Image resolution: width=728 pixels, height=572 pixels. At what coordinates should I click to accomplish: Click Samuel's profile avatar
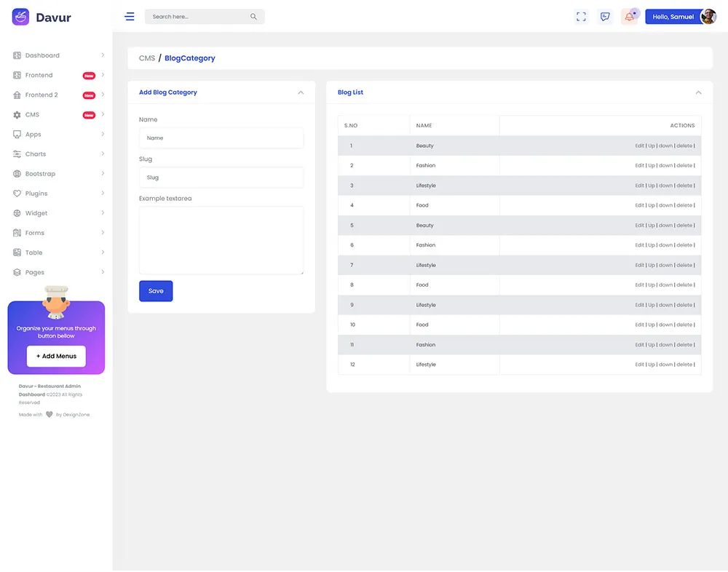pos(708,17)
